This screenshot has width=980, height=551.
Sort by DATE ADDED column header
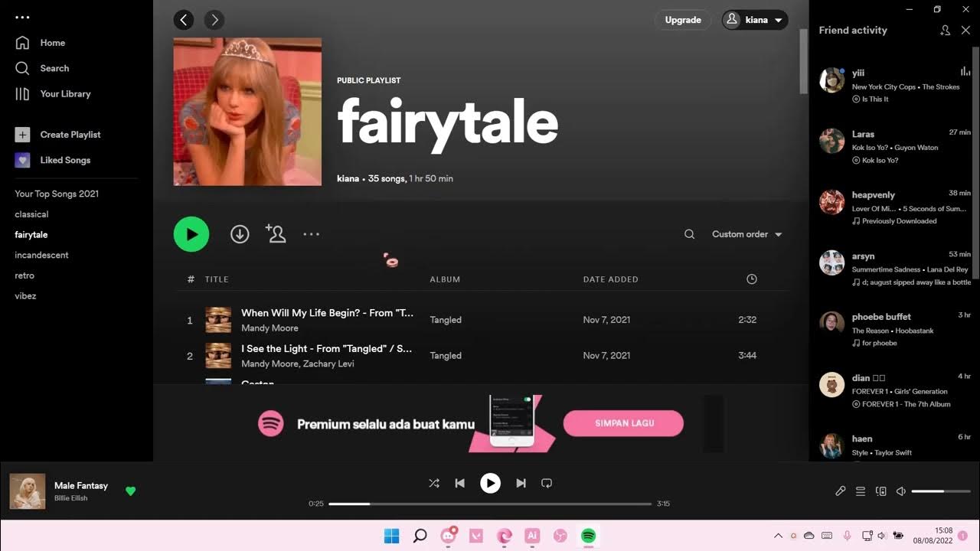611,279
